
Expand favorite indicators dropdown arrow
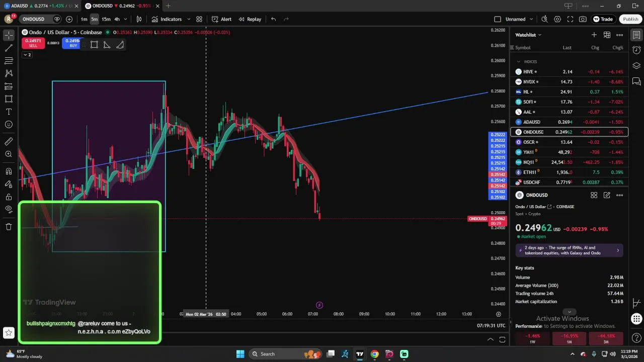(x=189, y=19)
